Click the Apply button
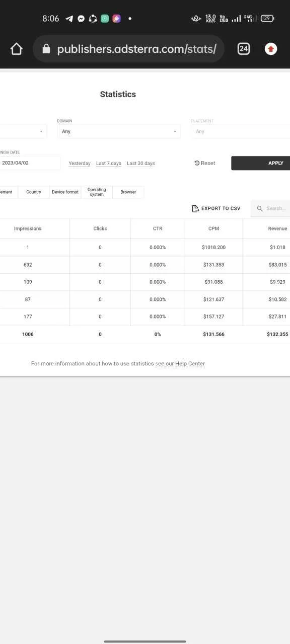 pyautogui.click(x=260, y=163)
